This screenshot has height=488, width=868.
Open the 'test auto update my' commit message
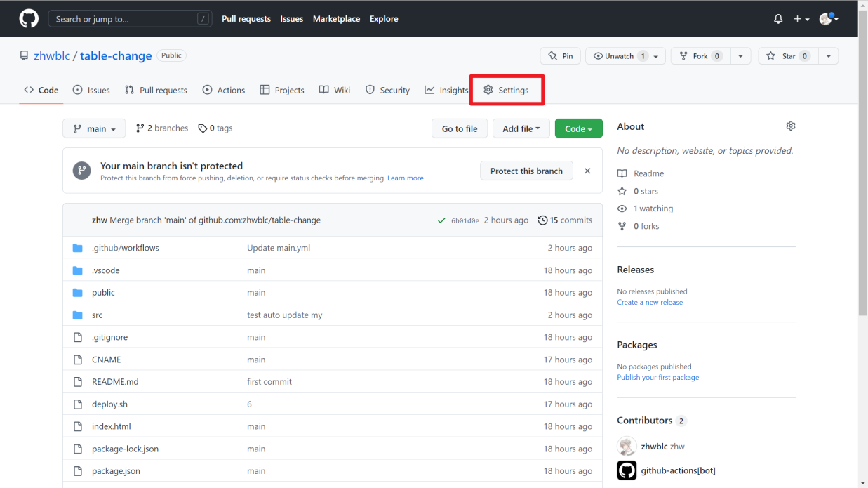coord(285,315)
